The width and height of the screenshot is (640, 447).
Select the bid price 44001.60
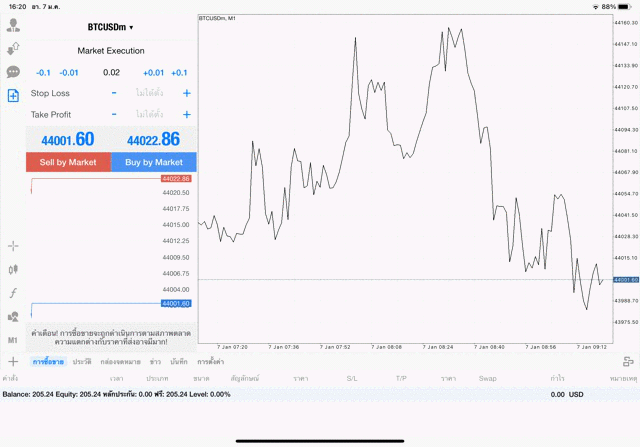click(68, 140)
